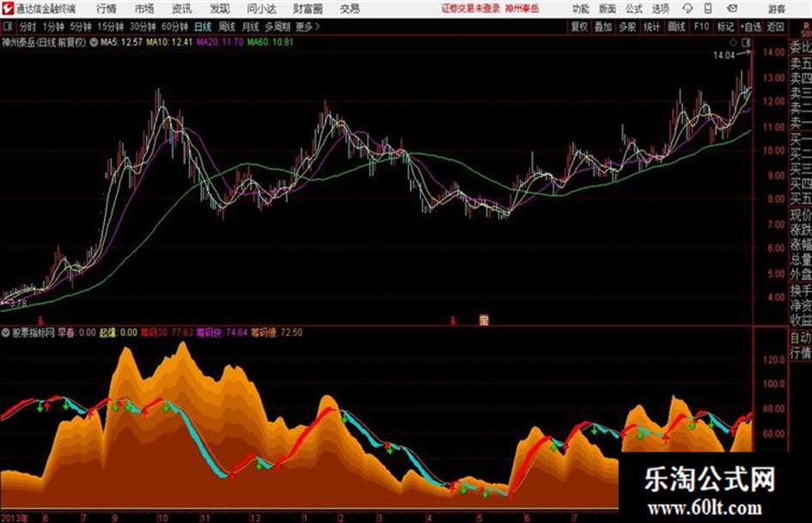Click the 证券交易未登录 login link

click(x=470, y=9)
